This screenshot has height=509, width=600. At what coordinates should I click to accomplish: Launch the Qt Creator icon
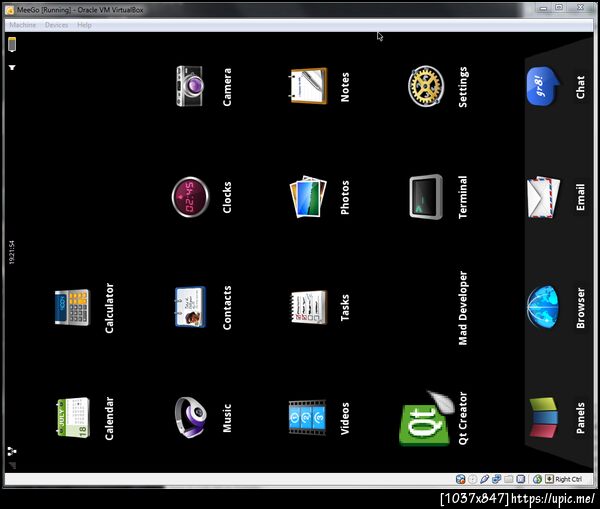(427, 418)
